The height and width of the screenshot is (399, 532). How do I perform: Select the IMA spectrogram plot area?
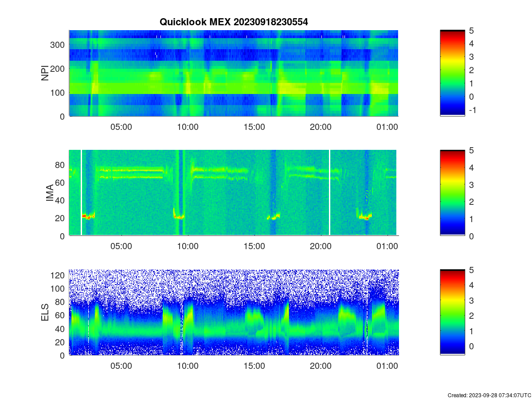233,192
